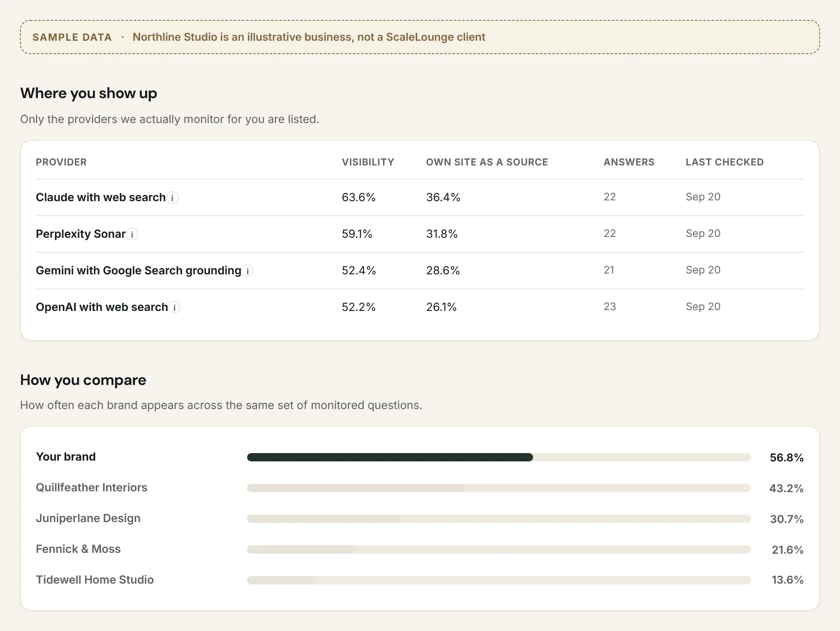Select the Only the providers we monitor subtitle
This screenshot has width=840, height=631.
coord(170,119)
